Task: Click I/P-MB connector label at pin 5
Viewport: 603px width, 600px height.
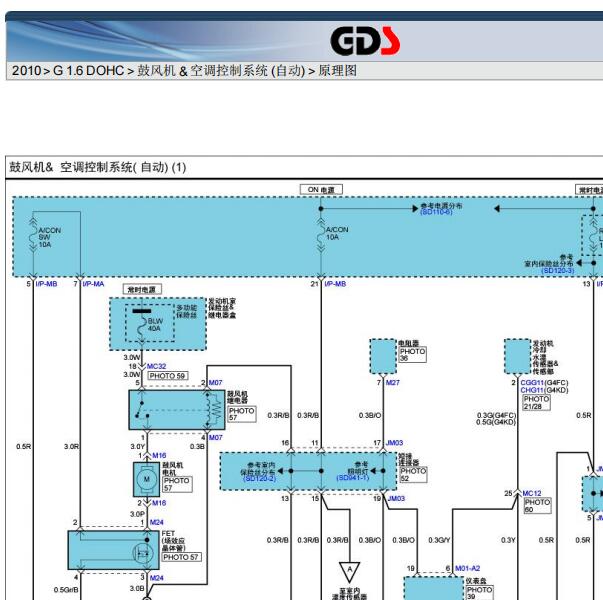Action: point(46,284)
